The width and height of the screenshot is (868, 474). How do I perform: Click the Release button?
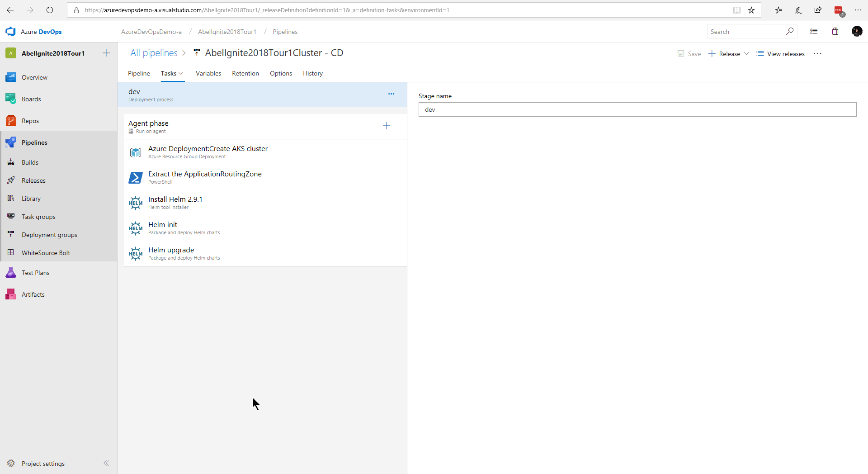(x=724, y=54)
